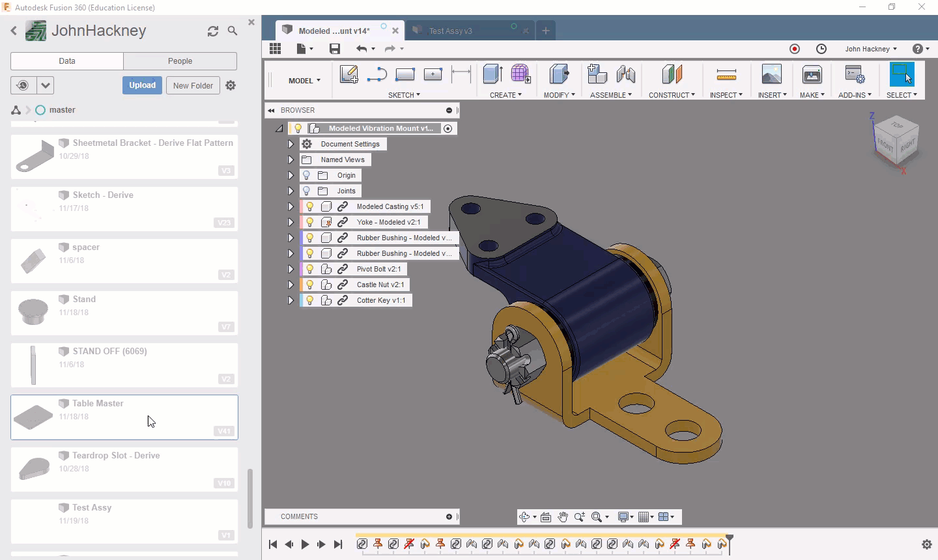Add a new document tab
938x560 pixels.
[x=546, y=31]
